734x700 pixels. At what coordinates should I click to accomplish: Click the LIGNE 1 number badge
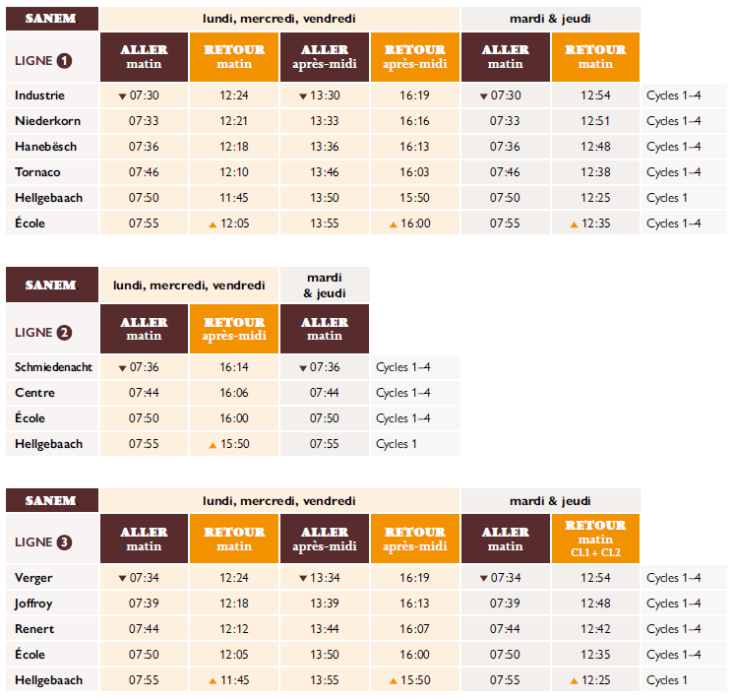(x=64, y=61)
